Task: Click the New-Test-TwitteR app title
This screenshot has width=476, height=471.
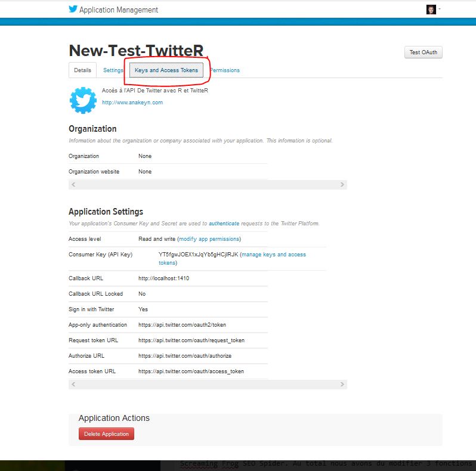Action: pyautogui.click(x=136, y=50)
